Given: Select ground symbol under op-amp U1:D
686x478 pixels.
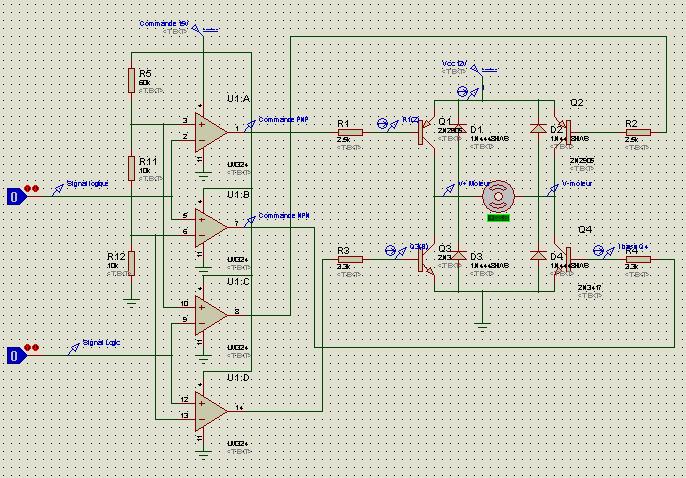Looking at the screenshot, I should (203, 455).
